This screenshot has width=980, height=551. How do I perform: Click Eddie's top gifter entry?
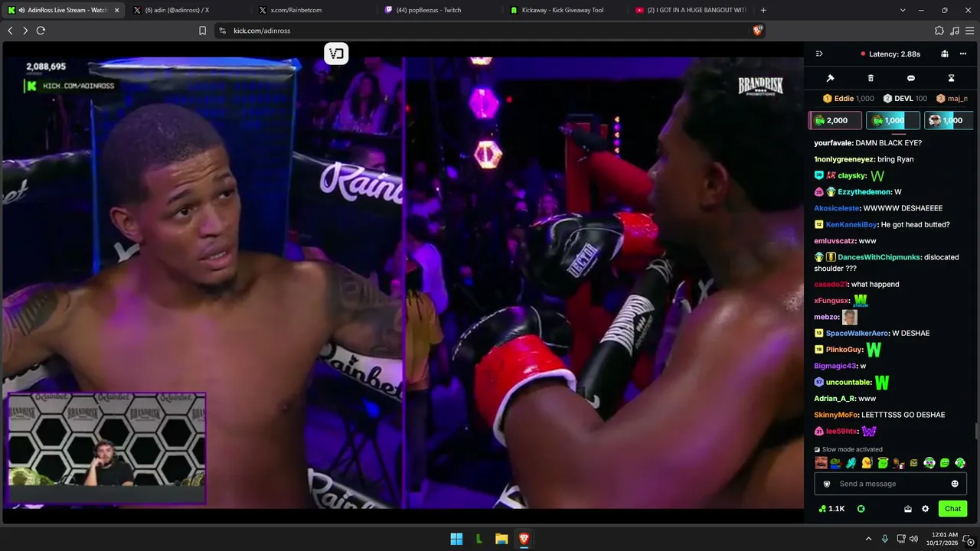(x=848, y=99)
